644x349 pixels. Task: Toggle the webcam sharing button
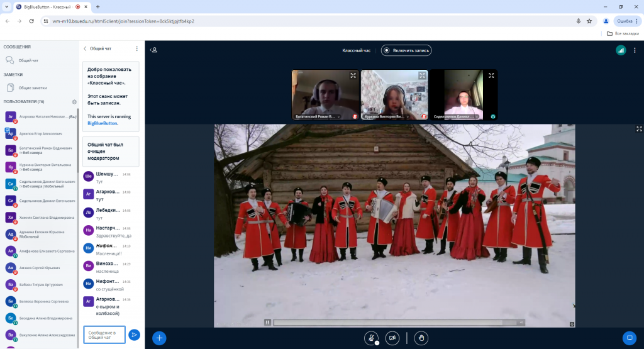coord(392,338)
